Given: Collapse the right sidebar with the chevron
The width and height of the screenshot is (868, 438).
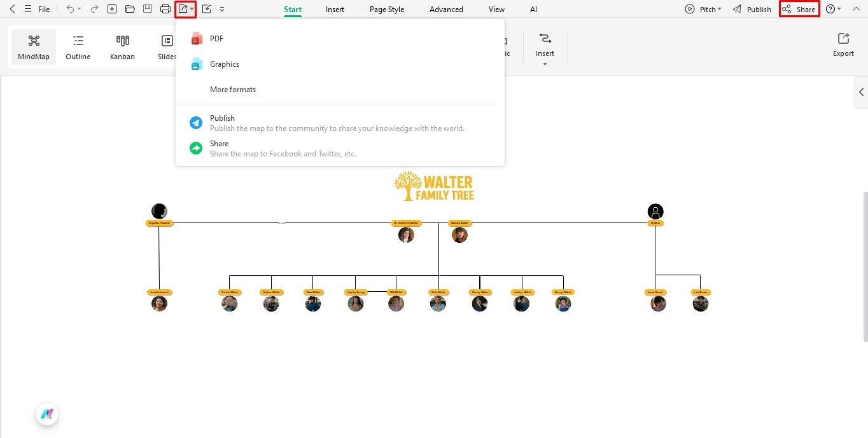Looking at the screenshot, I should pyautogui.click(x=861, y=92).
